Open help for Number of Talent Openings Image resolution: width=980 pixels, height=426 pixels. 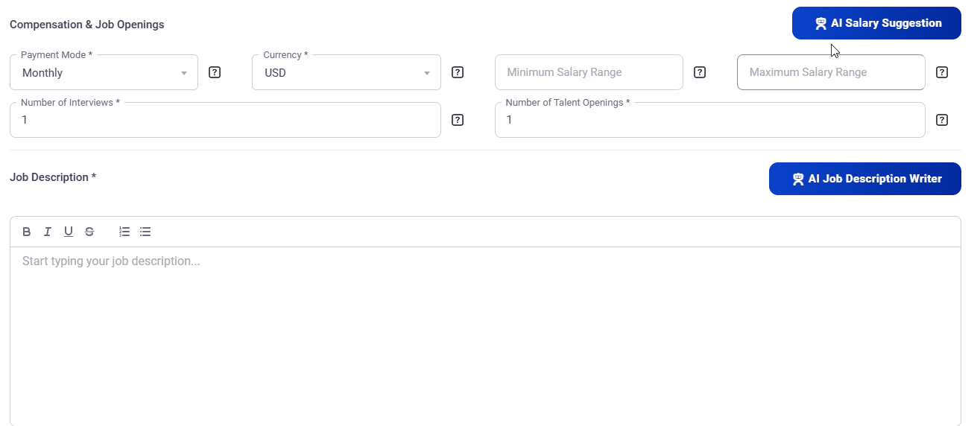tap(942, 120)
